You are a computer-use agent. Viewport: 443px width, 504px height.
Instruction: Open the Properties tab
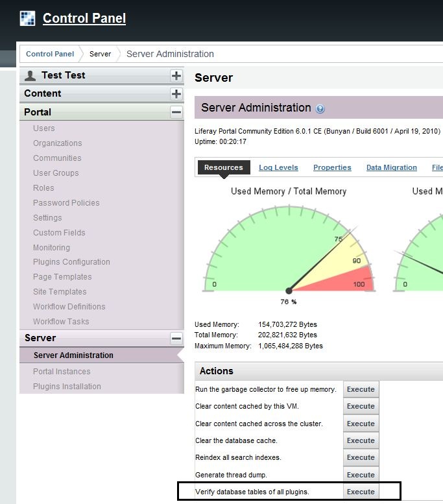pos(332,167)
